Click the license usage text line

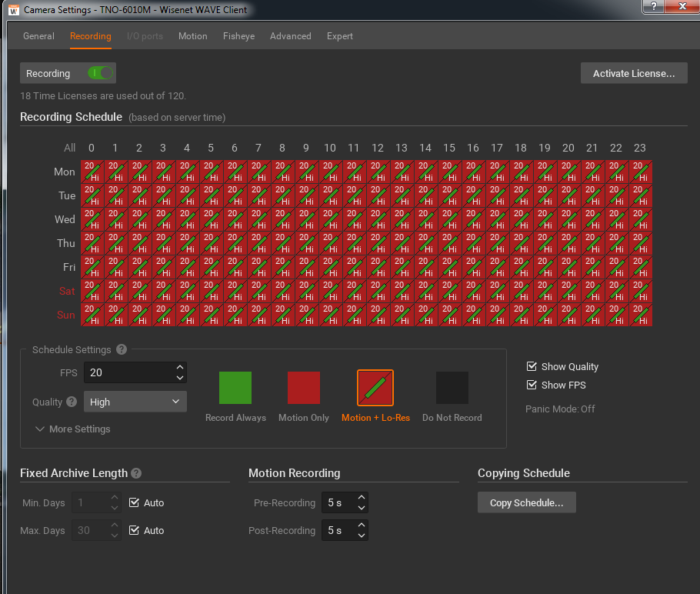click(103, 96)
